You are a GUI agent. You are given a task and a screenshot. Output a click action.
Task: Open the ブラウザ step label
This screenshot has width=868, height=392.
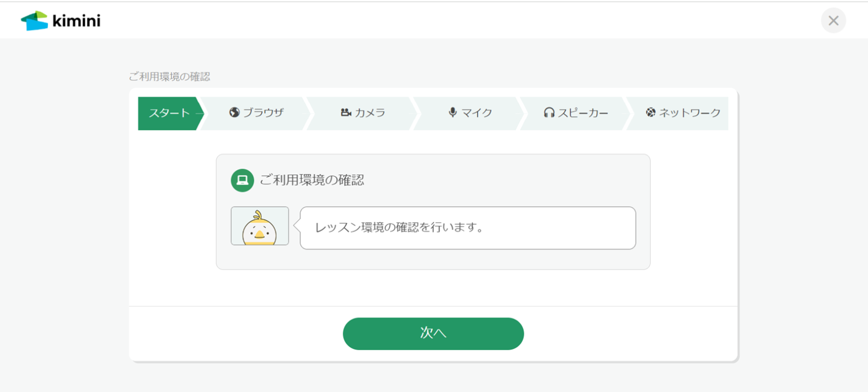(263, 113)
